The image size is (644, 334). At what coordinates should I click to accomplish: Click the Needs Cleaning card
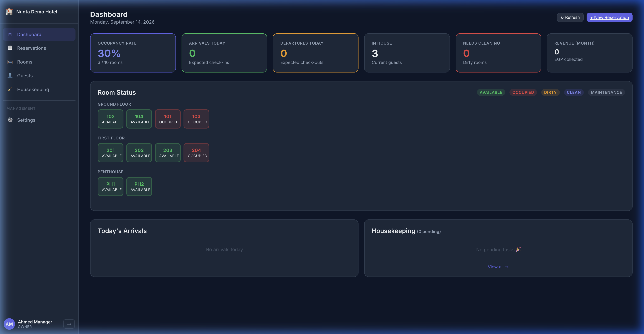click(x=498, y=53)
